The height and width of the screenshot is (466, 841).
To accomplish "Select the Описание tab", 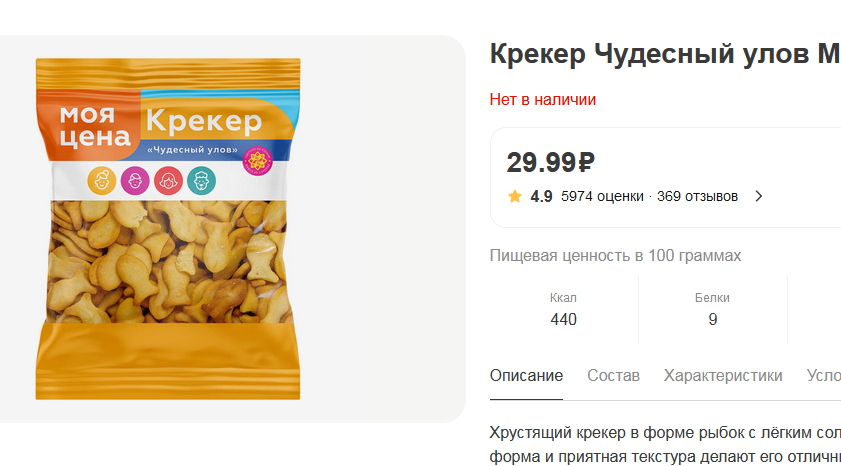I will point(526,375).
